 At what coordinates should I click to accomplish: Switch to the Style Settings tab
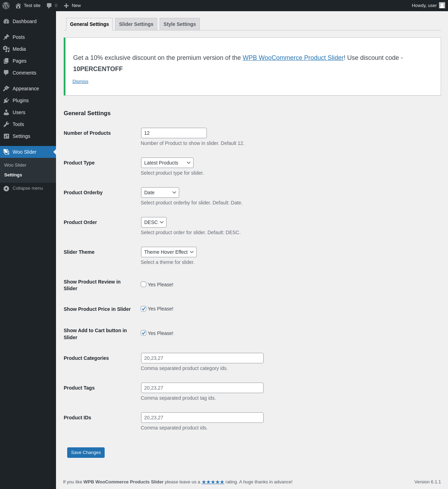(180, 24)
